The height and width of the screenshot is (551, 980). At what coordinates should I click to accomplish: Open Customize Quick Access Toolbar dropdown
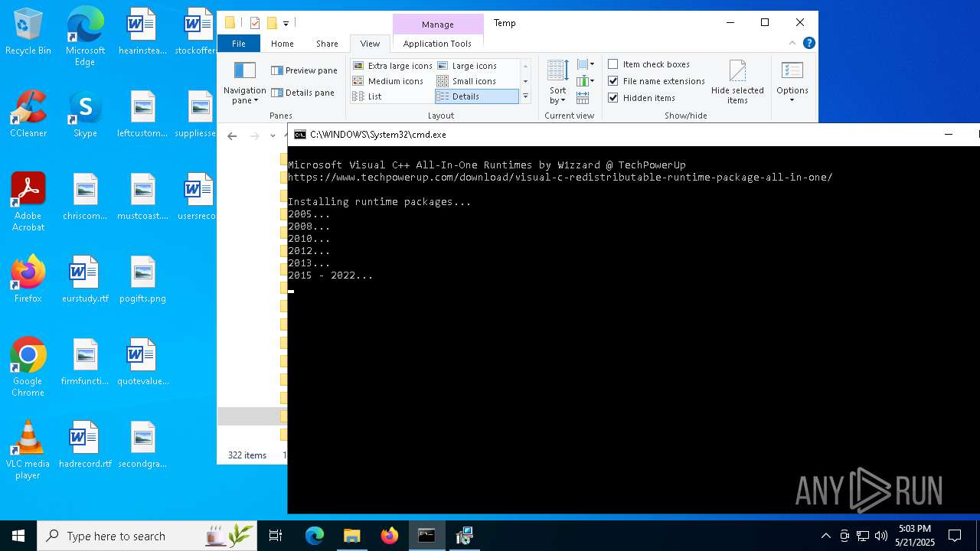coord(286,24)
